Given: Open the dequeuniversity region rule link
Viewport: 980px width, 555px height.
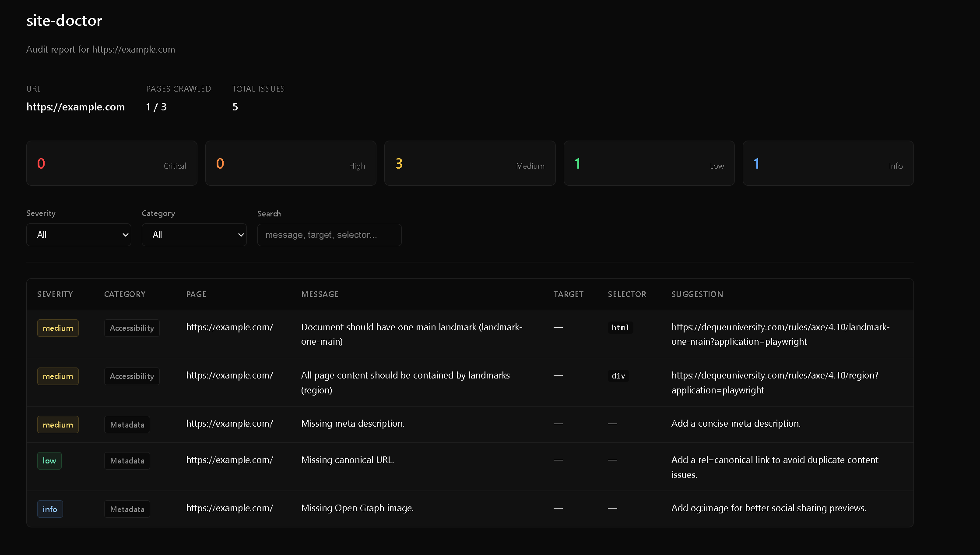Looking at the screenshot, I should [775, 382].
